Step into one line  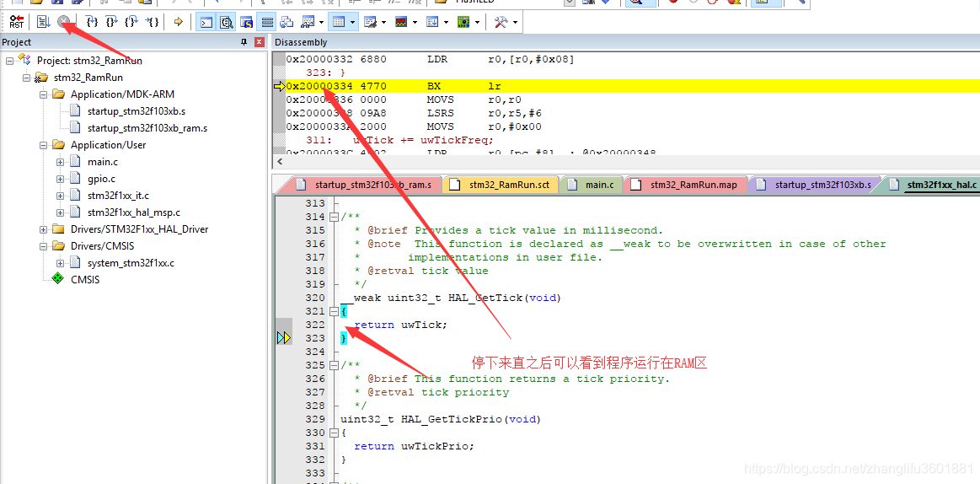[93, 22]
